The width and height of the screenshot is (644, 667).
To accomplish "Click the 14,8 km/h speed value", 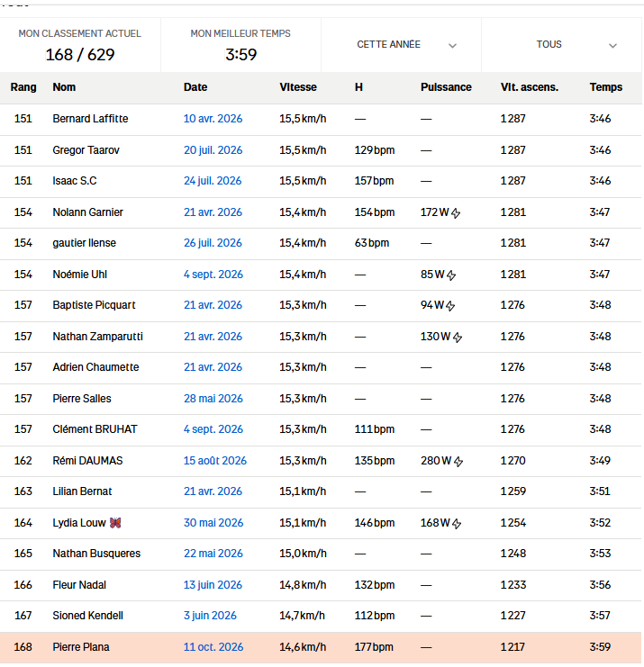I will coord(303,585).
